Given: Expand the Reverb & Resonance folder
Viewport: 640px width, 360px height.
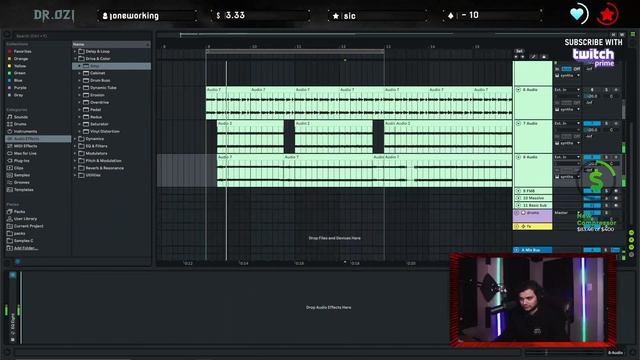Looking at the screenshot, I should pos(75,168).
